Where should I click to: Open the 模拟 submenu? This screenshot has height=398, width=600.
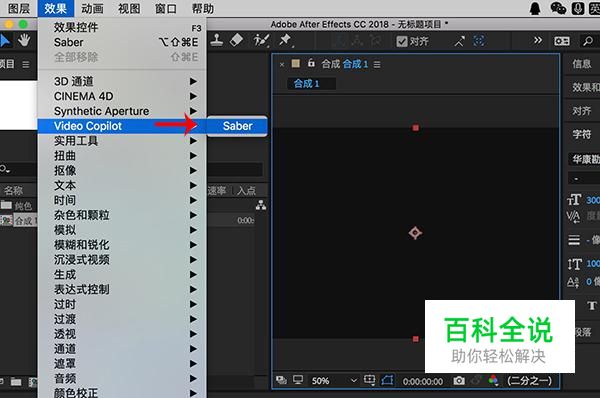[x=122, y=230]
